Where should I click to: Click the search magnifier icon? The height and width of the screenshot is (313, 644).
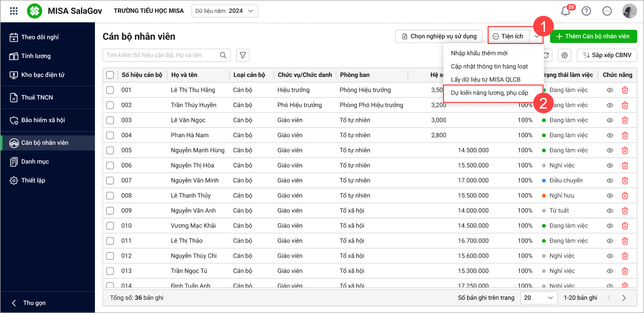coord(224,55)
